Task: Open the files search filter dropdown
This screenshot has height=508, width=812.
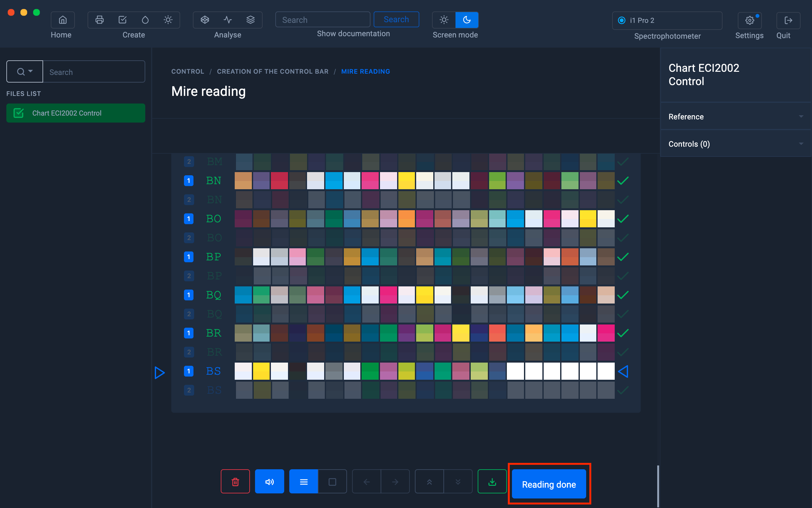Action: click(25, 71)
